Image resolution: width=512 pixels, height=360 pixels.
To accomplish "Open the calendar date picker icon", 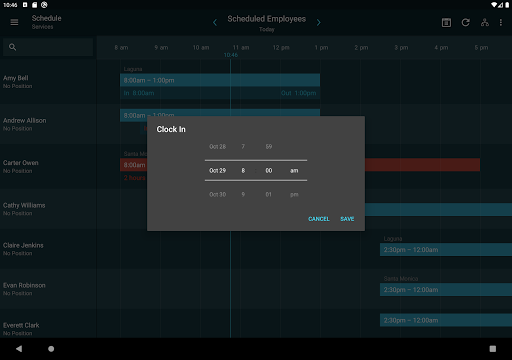I will 446,22.
